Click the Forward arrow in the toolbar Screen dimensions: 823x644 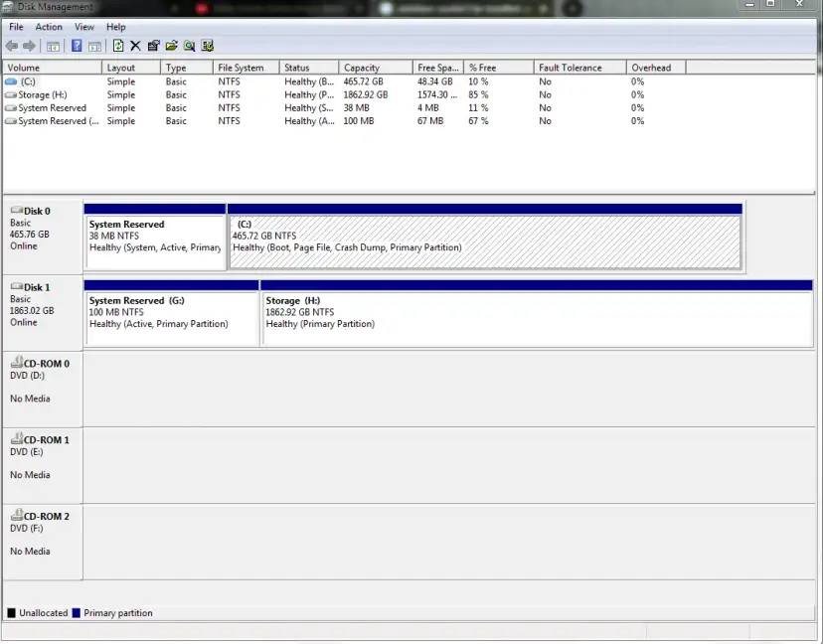point(30,46)
